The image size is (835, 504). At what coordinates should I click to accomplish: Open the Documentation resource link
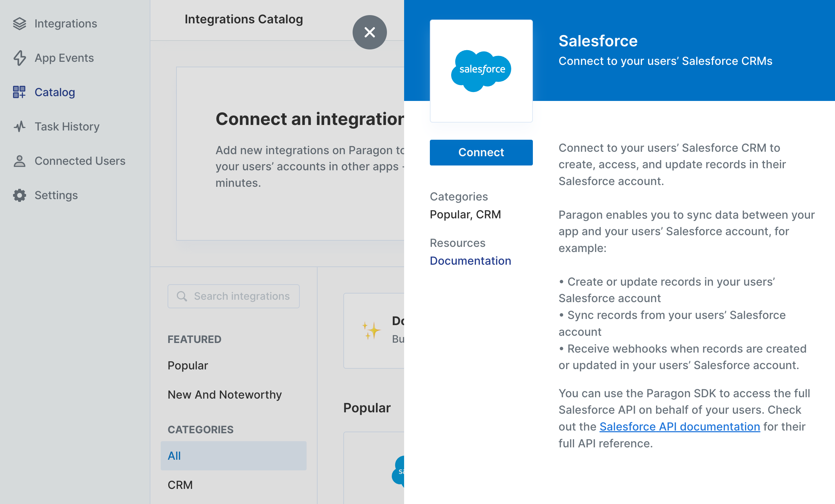(x=470, y=261)
